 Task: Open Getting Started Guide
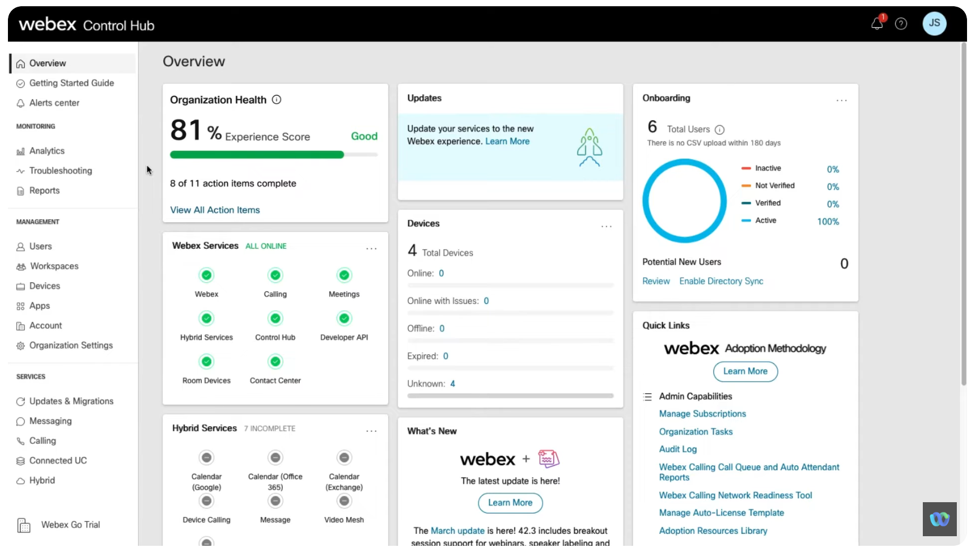(73, 83)
